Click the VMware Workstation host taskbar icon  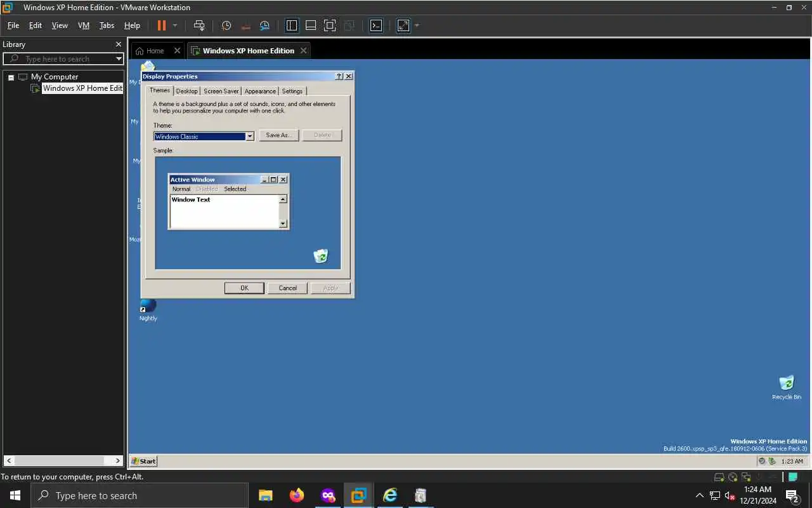359,495
